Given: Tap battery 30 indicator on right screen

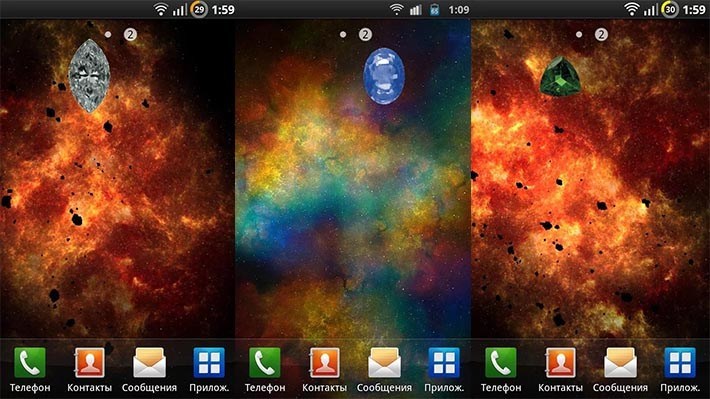Looking at the screenshot, I should click(670, 10).
